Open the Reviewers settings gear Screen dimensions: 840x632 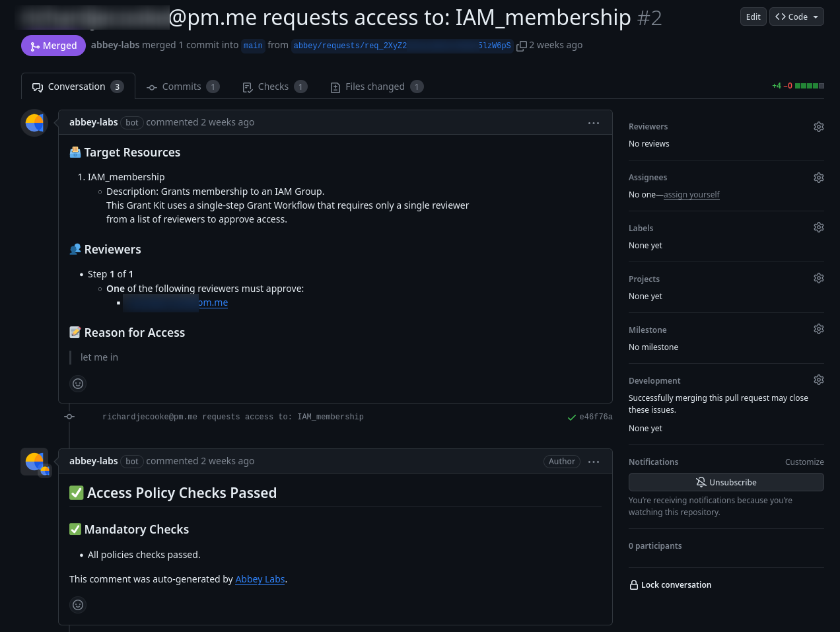[819, 127]
